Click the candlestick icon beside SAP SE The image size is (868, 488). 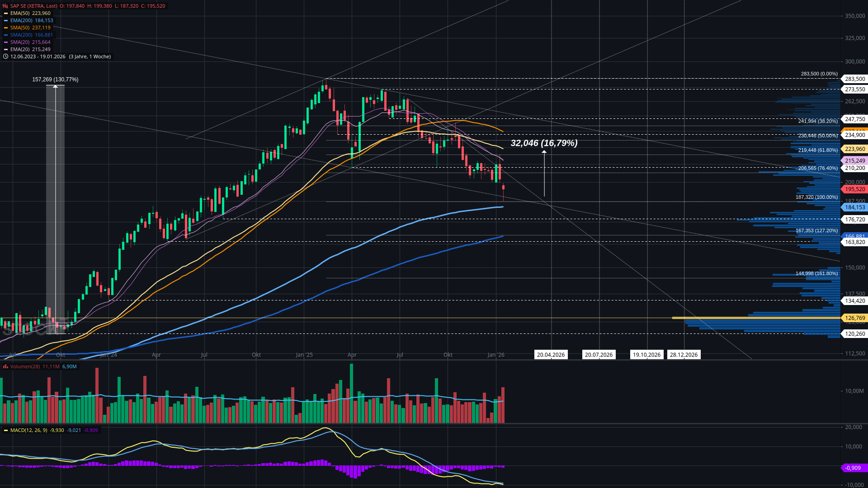point(5,6)
